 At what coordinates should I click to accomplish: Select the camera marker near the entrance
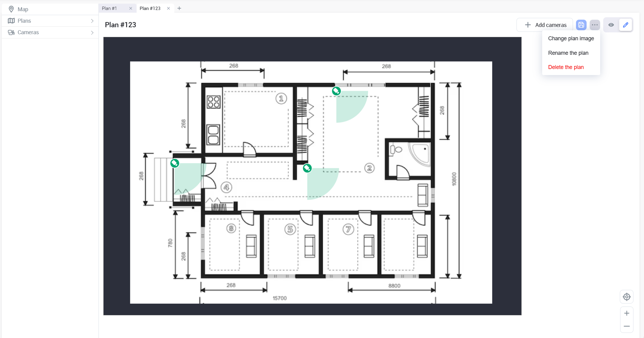click(x=175, y=163)
